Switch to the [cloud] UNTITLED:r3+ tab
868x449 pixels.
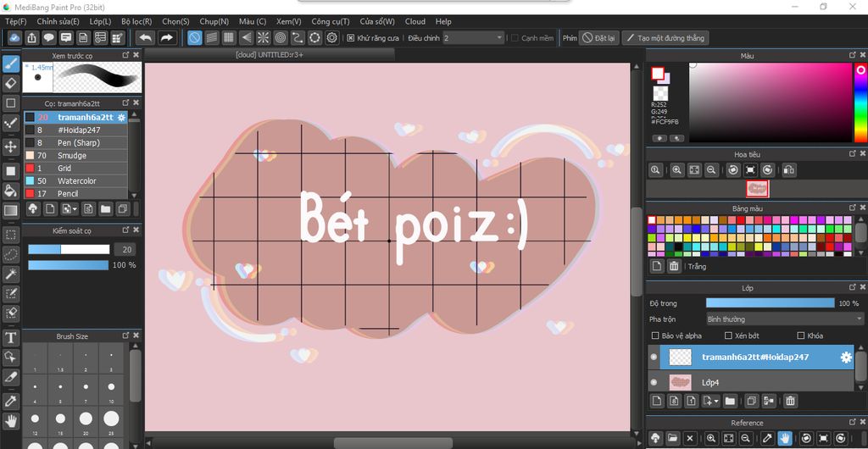click(270, 55)
